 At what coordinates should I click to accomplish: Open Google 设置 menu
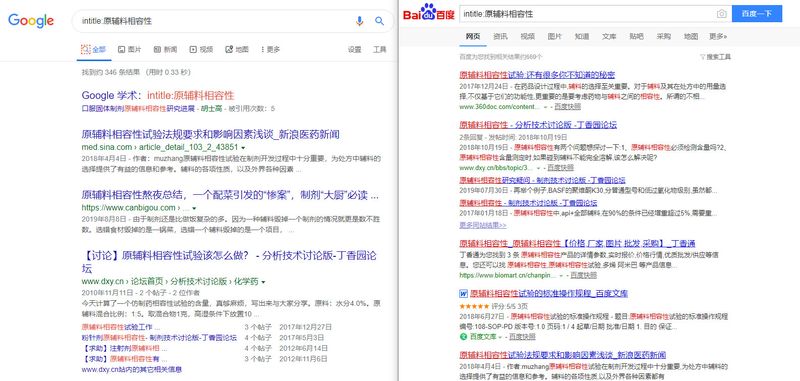pyautogui.click(x=355, y=49)
